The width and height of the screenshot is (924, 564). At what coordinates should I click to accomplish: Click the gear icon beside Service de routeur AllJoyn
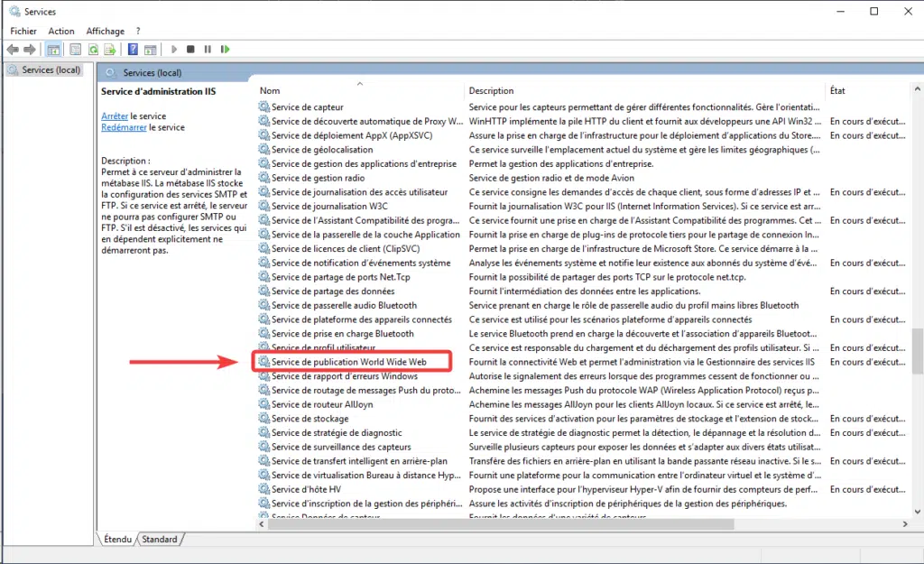[264, 403]
